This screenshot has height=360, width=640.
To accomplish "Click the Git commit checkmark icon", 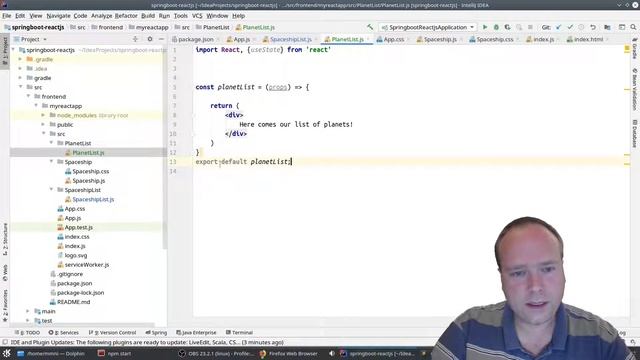I will pos(570,27).
